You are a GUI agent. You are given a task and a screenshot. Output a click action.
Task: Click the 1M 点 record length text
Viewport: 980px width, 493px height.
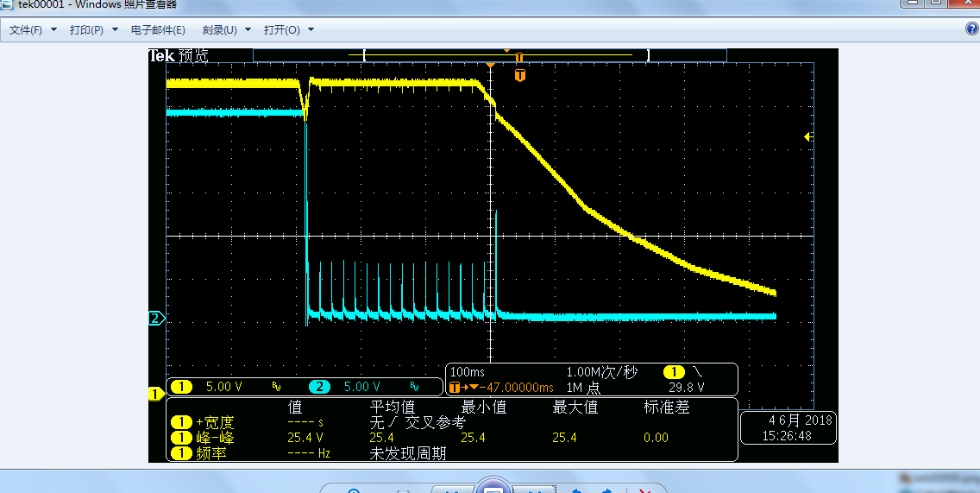click(x=584, y=388)
